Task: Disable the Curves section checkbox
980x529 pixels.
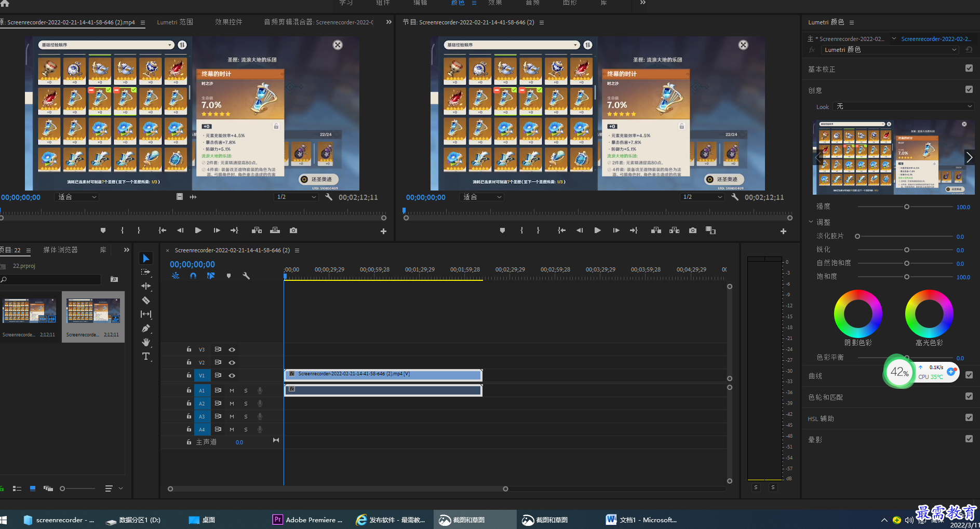Action: point(969,375)
